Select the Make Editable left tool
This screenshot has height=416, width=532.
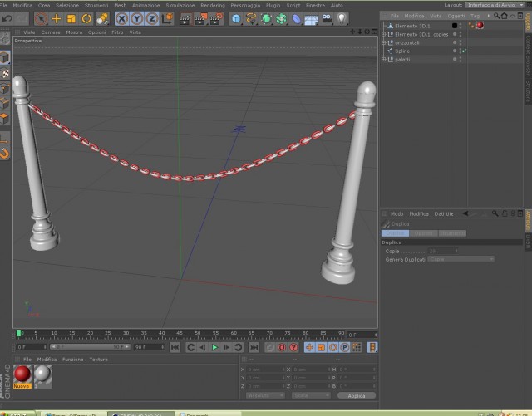(x=4, y=39)
